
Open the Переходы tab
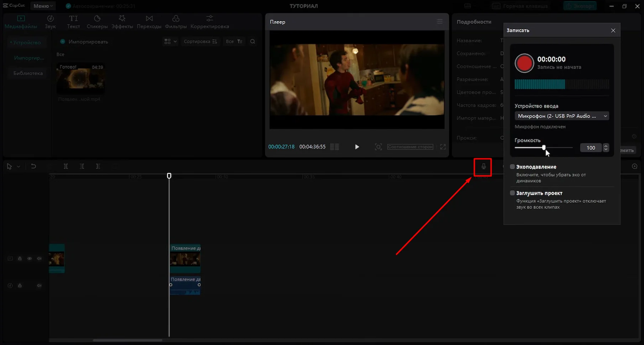coord(149,22)
